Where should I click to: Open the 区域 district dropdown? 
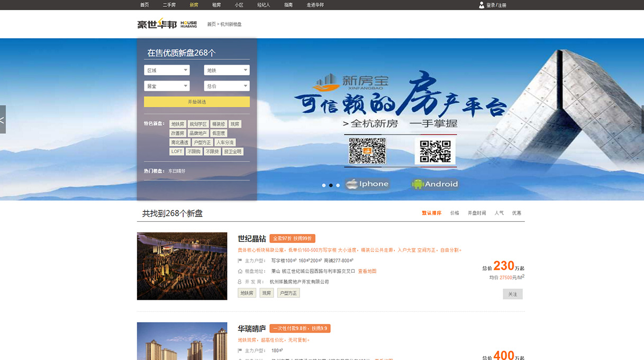(x=167, y=70)
